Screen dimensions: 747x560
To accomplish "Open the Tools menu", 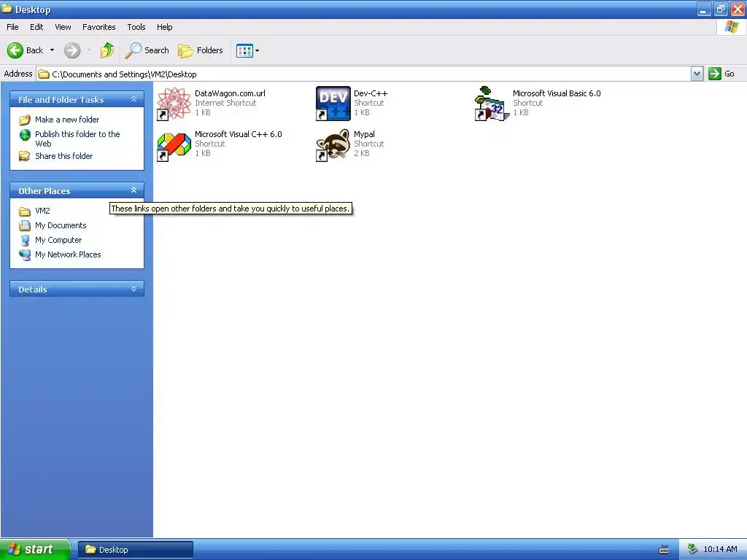I will pyautogui.click(x=136, y=27).
